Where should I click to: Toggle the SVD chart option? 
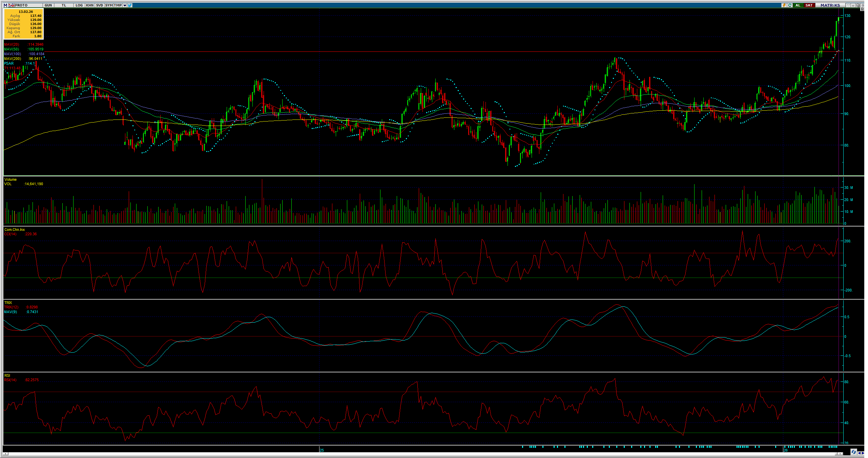tap(99, 5)
